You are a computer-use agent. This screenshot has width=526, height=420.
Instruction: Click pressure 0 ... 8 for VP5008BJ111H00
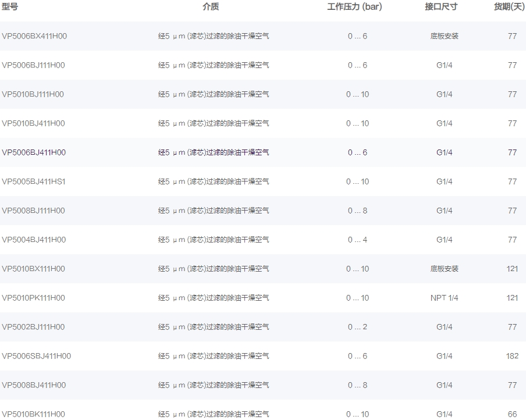[358, 211]
